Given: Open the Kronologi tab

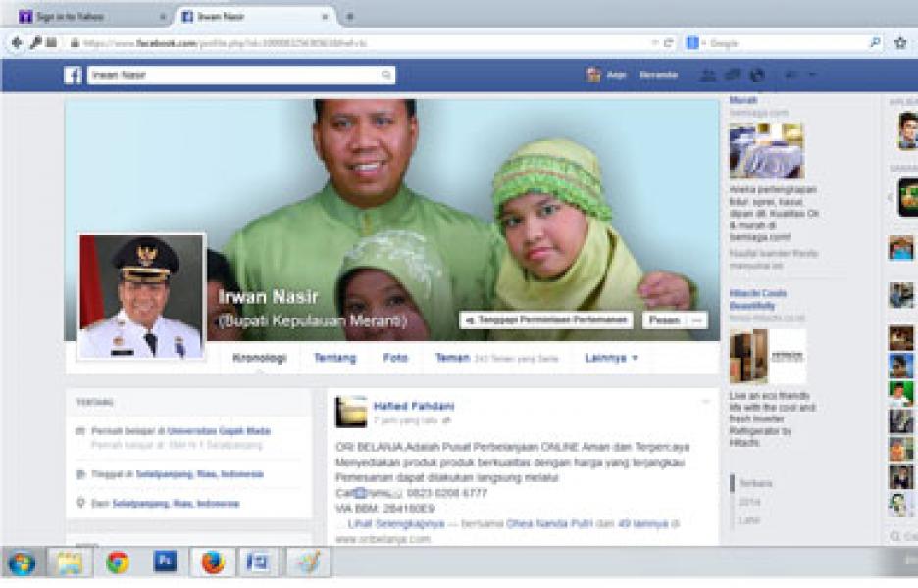Looking at the screenshot, I should [x=260, y=358].
